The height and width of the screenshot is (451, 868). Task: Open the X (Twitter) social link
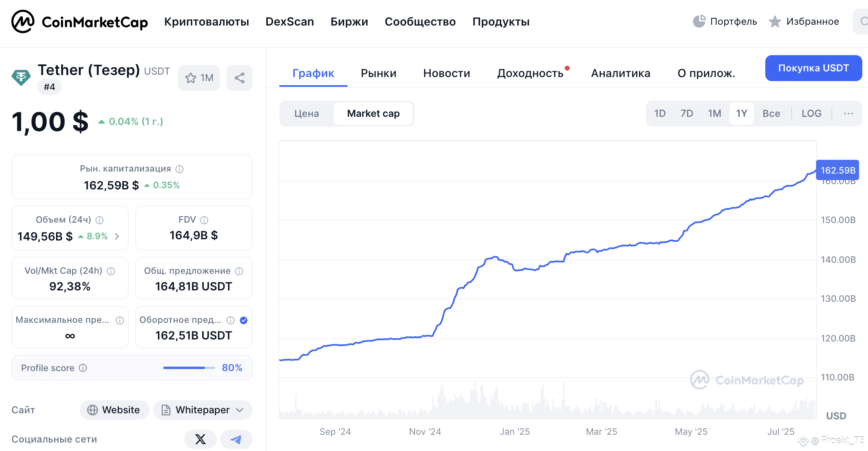[x=201, y=439]
